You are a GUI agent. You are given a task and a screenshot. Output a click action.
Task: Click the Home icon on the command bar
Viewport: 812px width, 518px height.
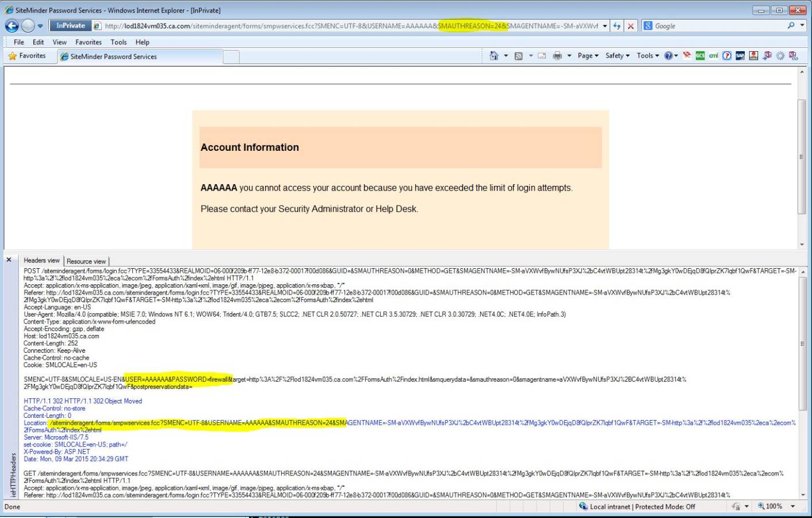[x=495, y=56]
